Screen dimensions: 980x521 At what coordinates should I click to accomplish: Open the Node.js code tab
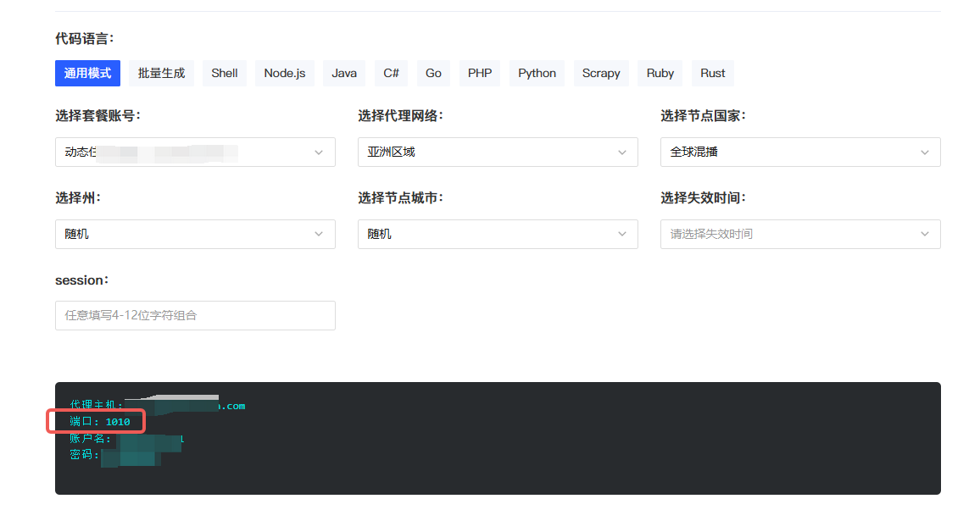284,73
